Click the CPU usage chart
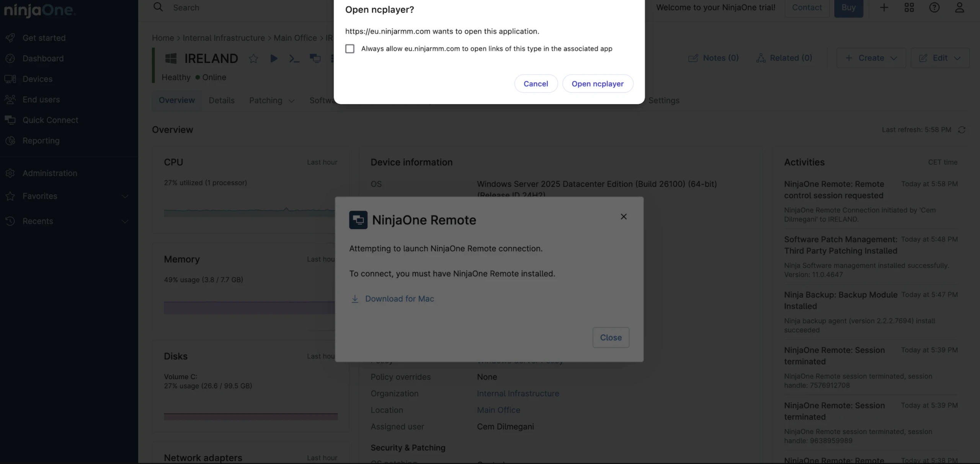Viewport: 980px width, 464px height. (249, 212)
